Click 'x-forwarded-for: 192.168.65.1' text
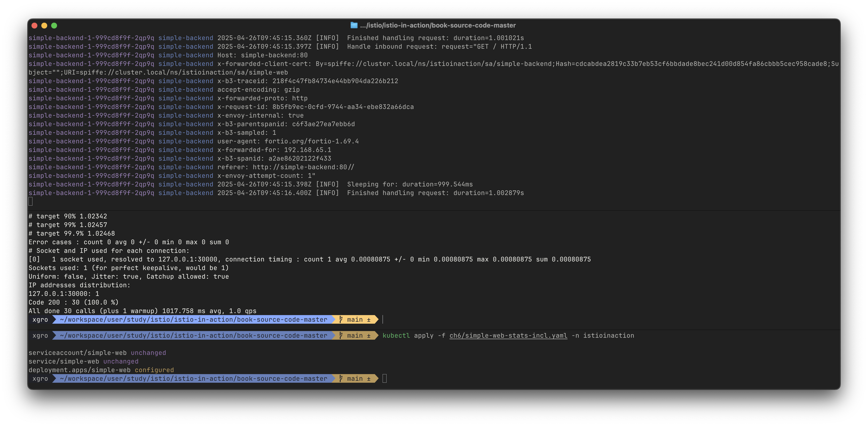The height and width of the screenshot is (426, 868). pyautogui.click(x=274, y=150)
